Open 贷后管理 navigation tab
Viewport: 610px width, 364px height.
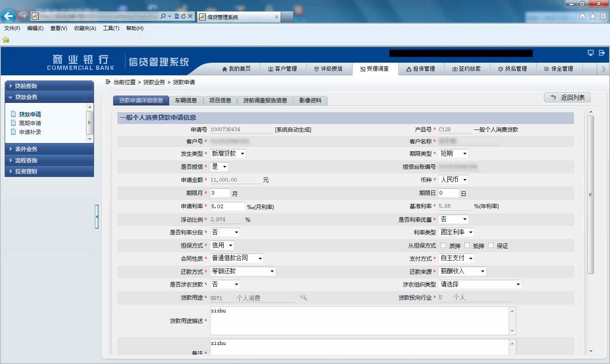(x=513, y=69)
